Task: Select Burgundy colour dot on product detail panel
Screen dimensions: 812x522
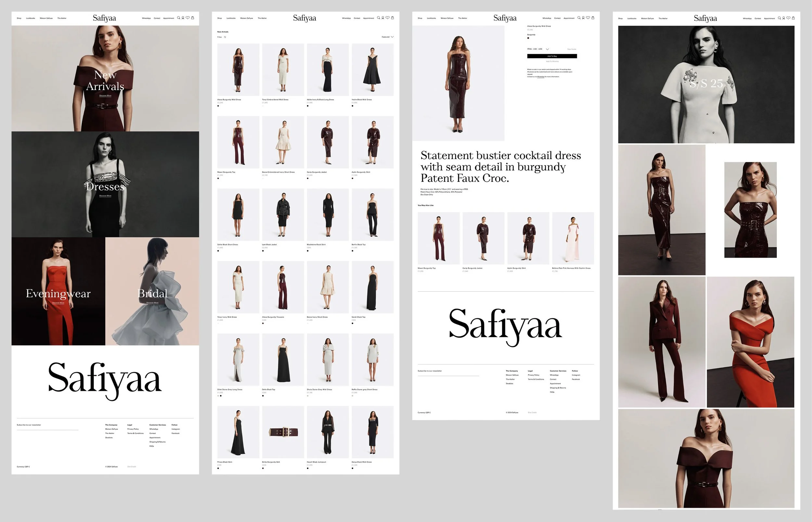Action: point(528,38)
